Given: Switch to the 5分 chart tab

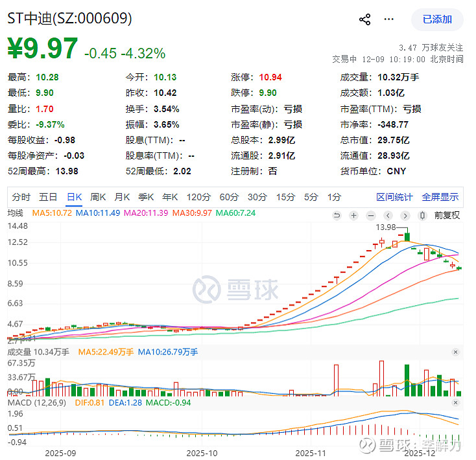Looking at the screenshot, I should click(311, 197).
